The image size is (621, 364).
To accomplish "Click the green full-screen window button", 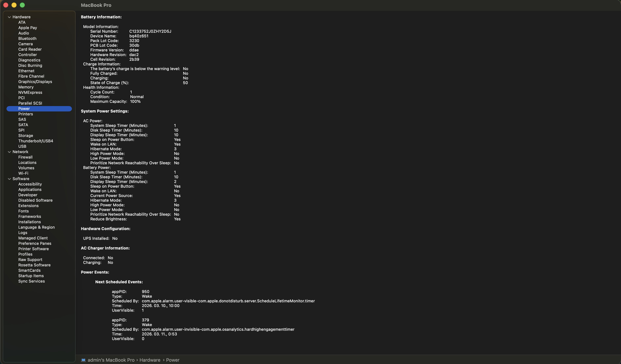I will coord(22,5).
